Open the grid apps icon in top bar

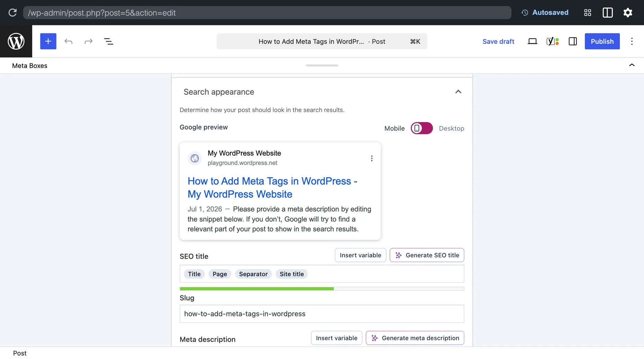588,12
